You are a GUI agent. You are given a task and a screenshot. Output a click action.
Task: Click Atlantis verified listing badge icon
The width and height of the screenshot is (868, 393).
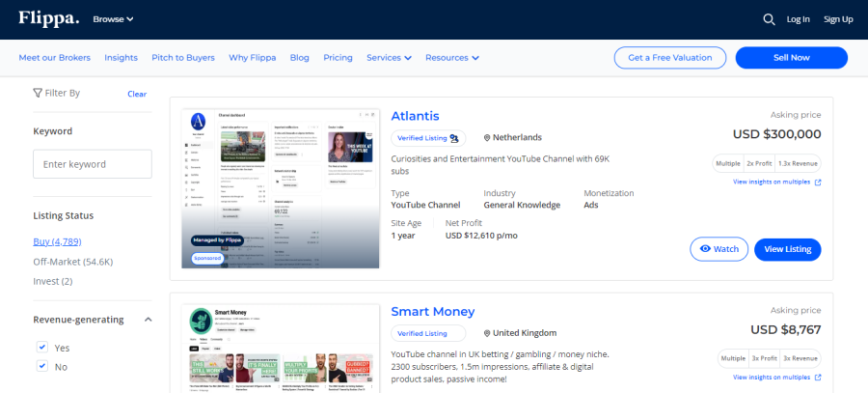coord(454,138)
